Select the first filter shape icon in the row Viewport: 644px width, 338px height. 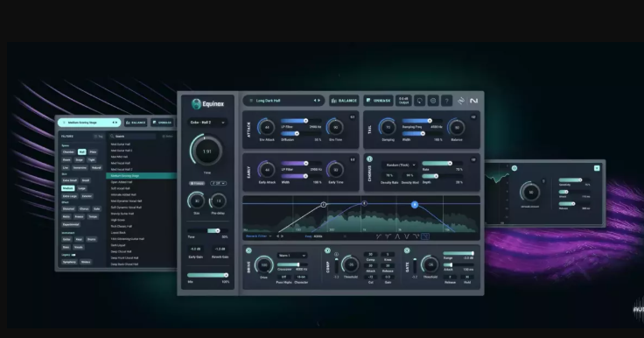(379, 236)
